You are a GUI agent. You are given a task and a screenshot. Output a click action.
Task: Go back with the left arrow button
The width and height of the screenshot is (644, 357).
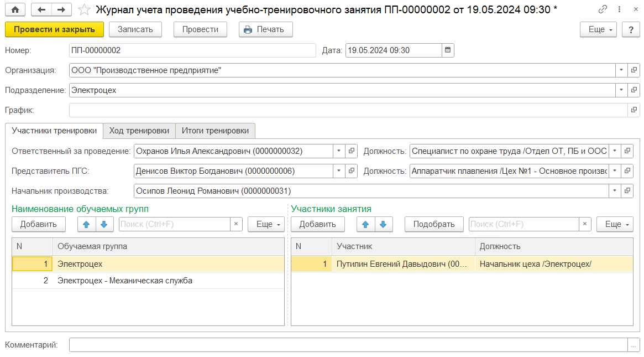[41, 9]
